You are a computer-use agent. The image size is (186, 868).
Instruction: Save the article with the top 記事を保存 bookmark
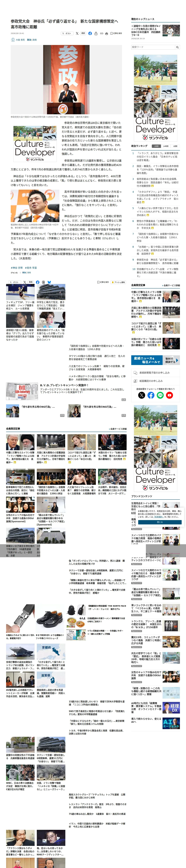pos(116,33)
